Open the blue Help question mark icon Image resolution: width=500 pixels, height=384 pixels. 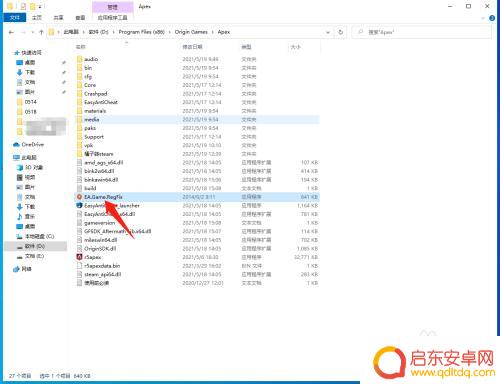492,18
